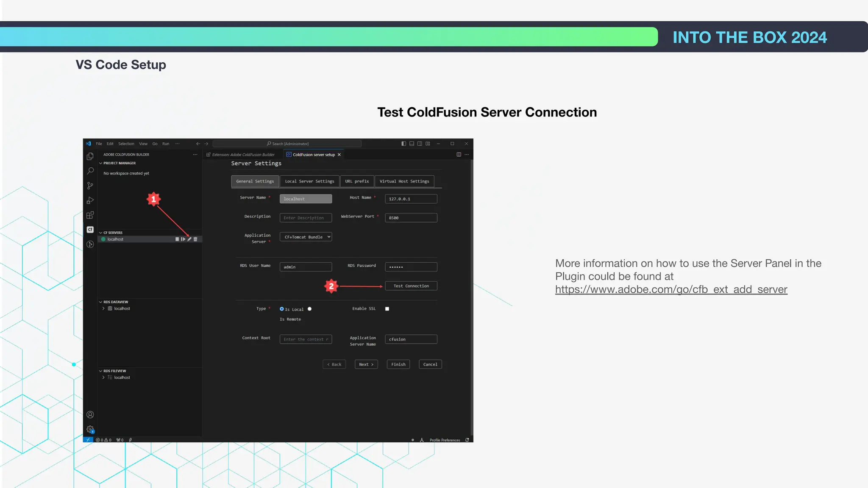Screen dimensions: 868x488
Task: Open the Selection menu
Action: [126, 144]
